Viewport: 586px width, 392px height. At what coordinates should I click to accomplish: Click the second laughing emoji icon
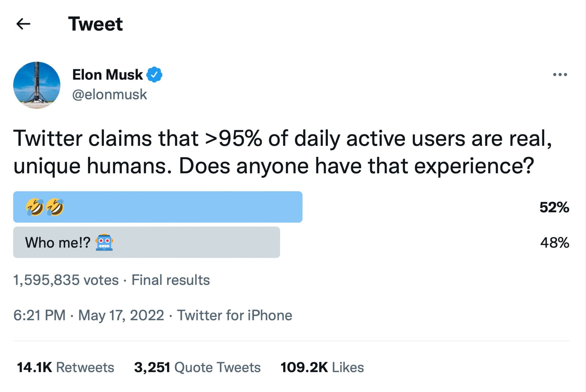point(55,207)
